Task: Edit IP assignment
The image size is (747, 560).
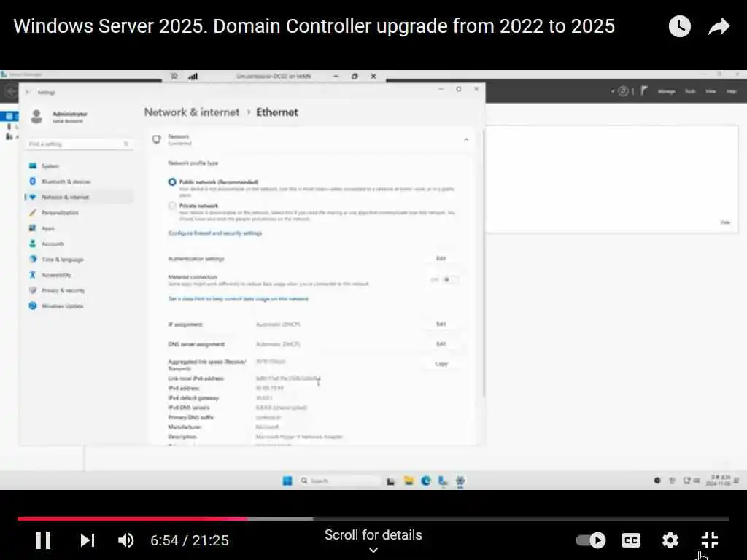Action: (441, 324)
